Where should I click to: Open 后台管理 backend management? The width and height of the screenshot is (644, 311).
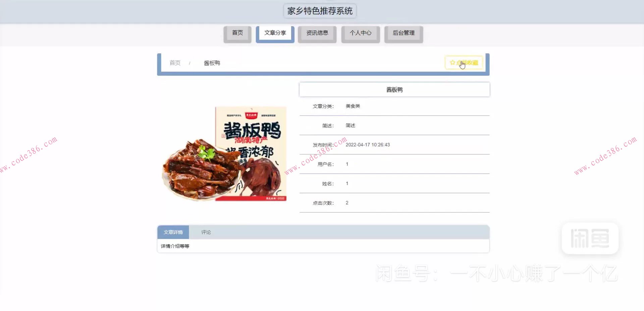404,33
